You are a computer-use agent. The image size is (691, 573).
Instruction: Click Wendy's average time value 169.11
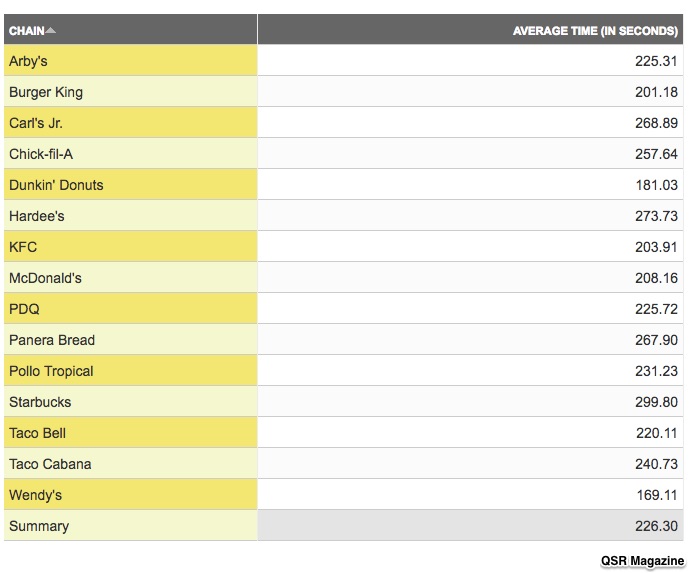click(x=657, y=495)
